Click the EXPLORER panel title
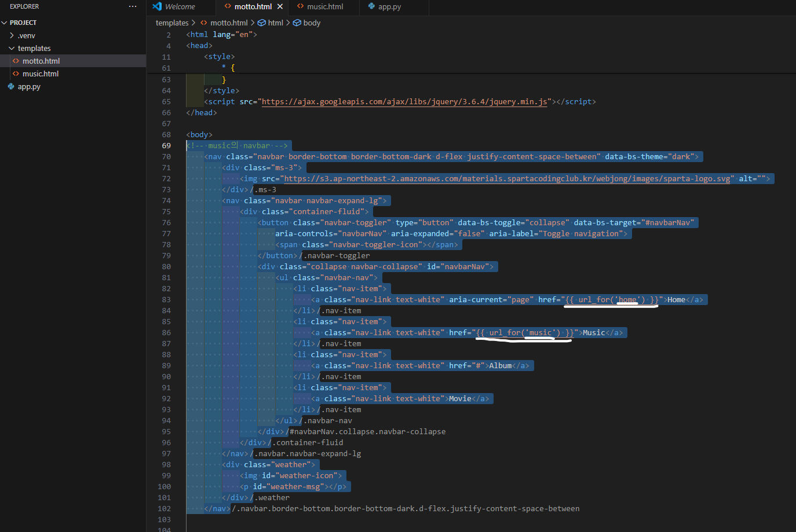 click(x=24, y=6)
